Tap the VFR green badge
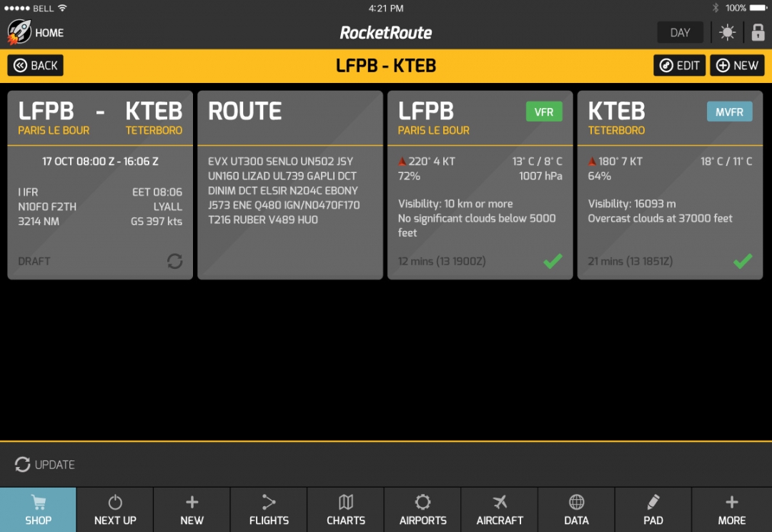The width and height of the screenshot is (772, 532). [544, 112]
